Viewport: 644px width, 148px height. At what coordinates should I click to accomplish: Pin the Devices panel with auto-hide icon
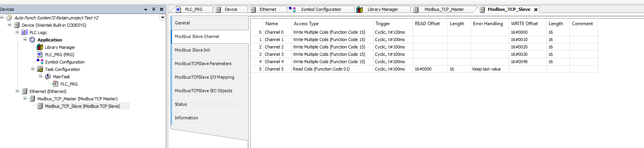pyautogui.click(x=153, y=9)
